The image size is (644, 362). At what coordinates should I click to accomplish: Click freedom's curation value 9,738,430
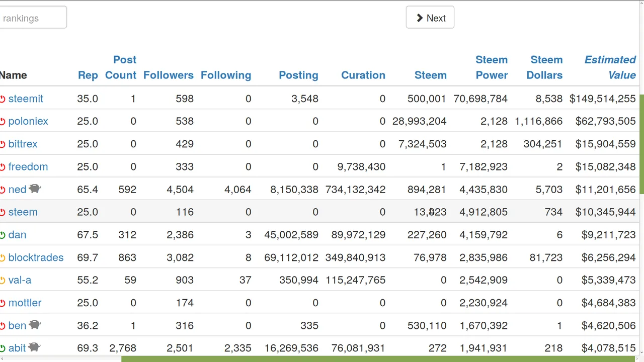point(362,166)
